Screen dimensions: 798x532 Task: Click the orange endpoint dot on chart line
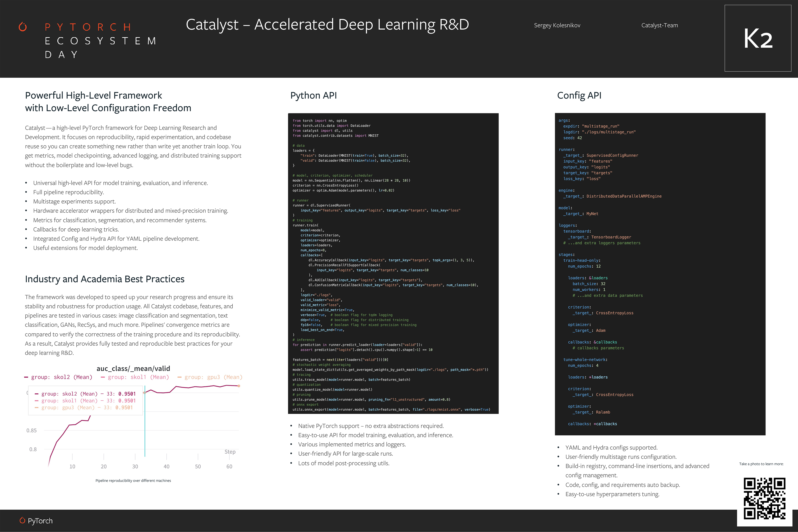click(x=239, y=386)
